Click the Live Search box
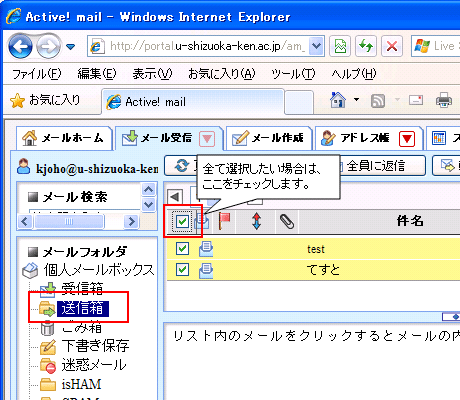Screen dimensions: 460x400 click(x=435, y=46)
